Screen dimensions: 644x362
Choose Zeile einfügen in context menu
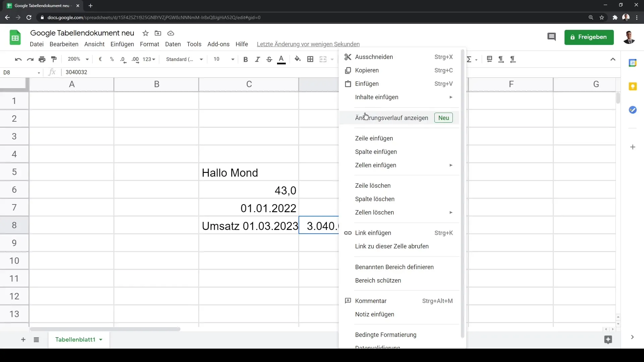[x=399, y=138]
